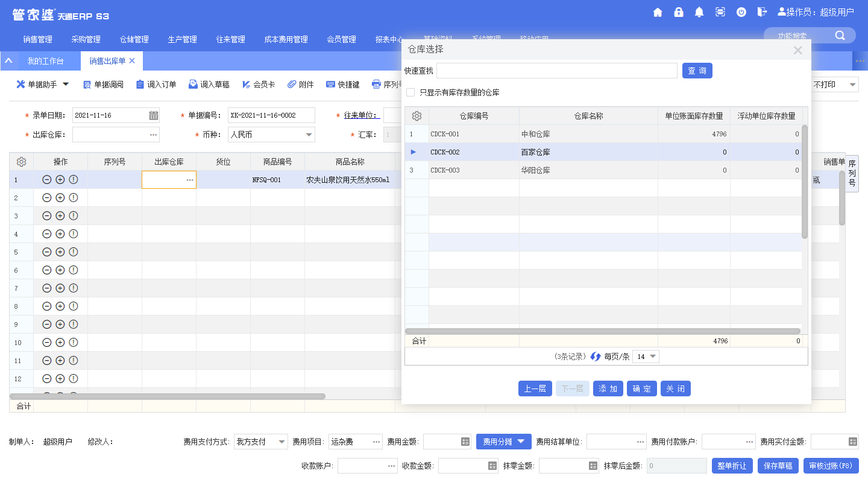Screen dimensions: 868x482
Task: Click the 确定 button in dialog
Action: (x=642, y=388)
